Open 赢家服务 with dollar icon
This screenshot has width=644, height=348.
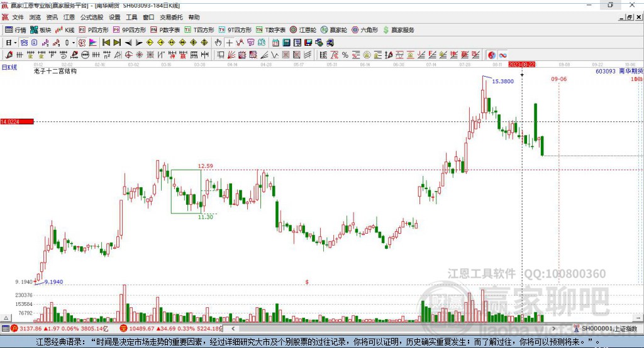click(x=398, y=30)
